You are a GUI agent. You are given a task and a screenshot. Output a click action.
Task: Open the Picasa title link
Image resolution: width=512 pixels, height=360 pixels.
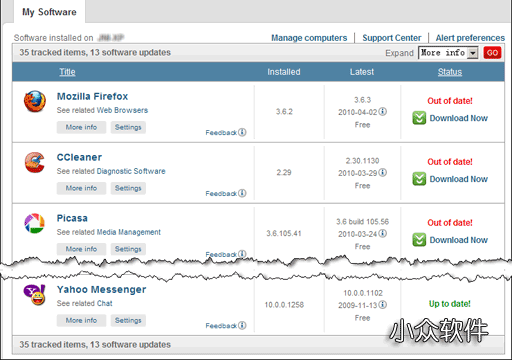coord(72,218)
